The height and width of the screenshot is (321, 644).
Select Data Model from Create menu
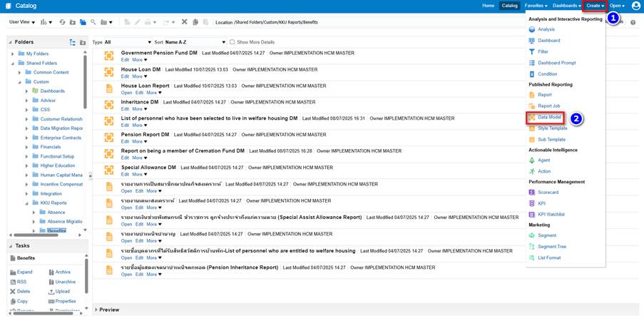tap(548, 117)
